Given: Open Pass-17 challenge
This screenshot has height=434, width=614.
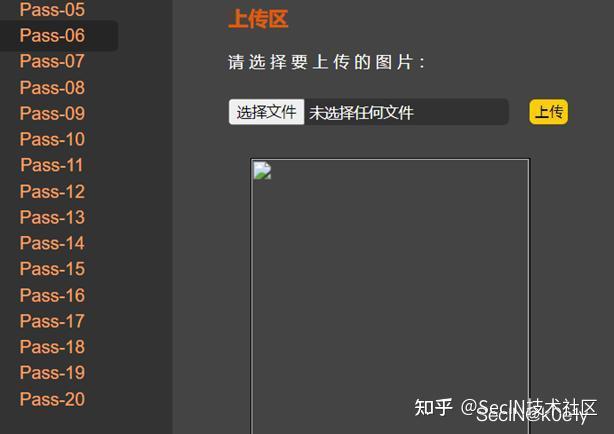Looking at the screenshot, I should tap(52, 321).
